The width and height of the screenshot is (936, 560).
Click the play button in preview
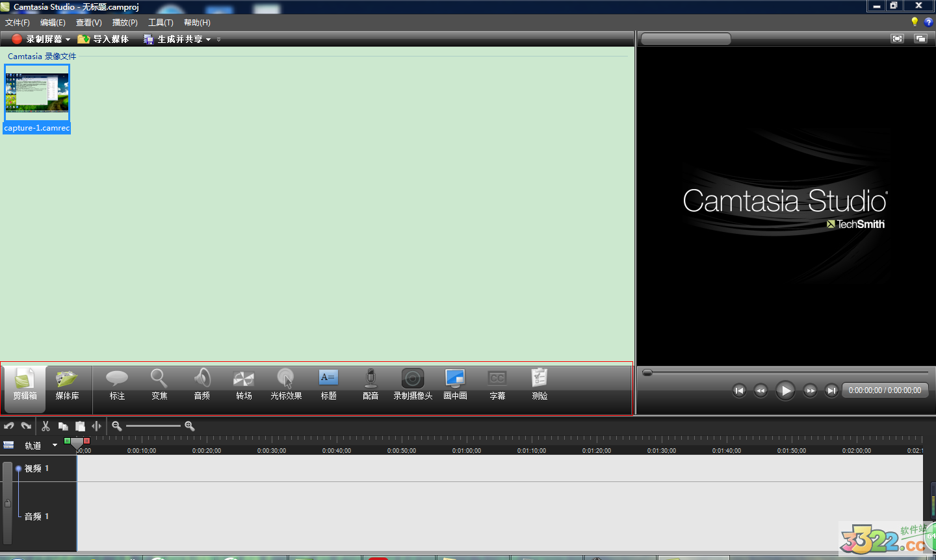(785, 390)
